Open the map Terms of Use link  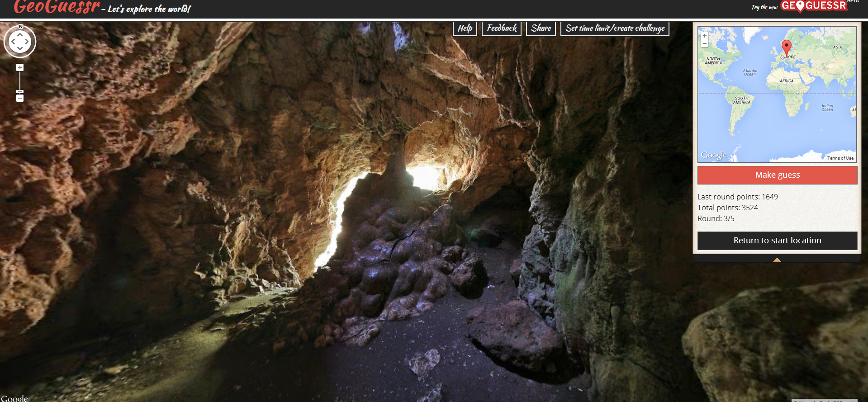(840, 158)
